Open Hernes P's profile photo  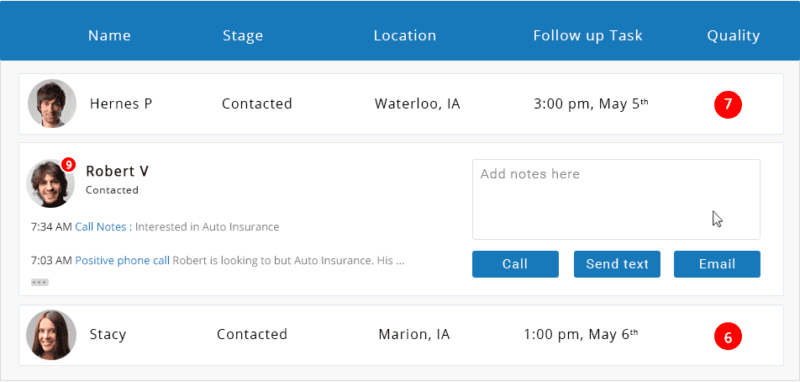(52, 103)
